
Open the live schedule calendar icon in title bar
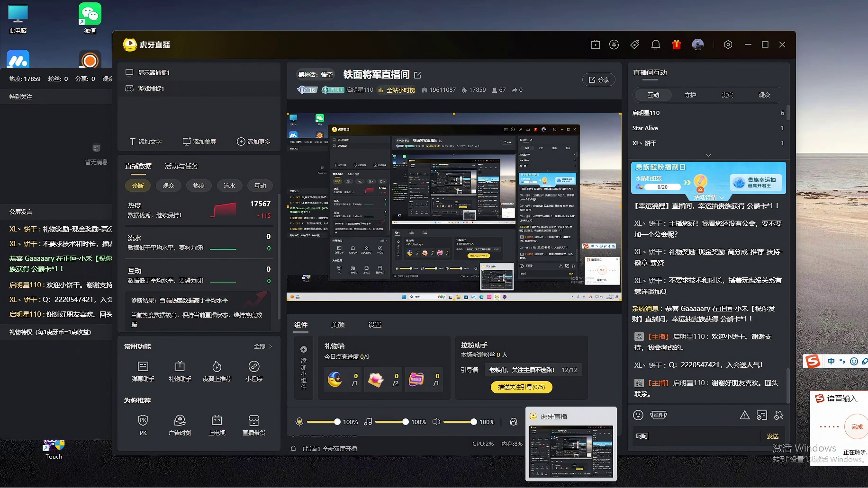(x=596, y=44)
